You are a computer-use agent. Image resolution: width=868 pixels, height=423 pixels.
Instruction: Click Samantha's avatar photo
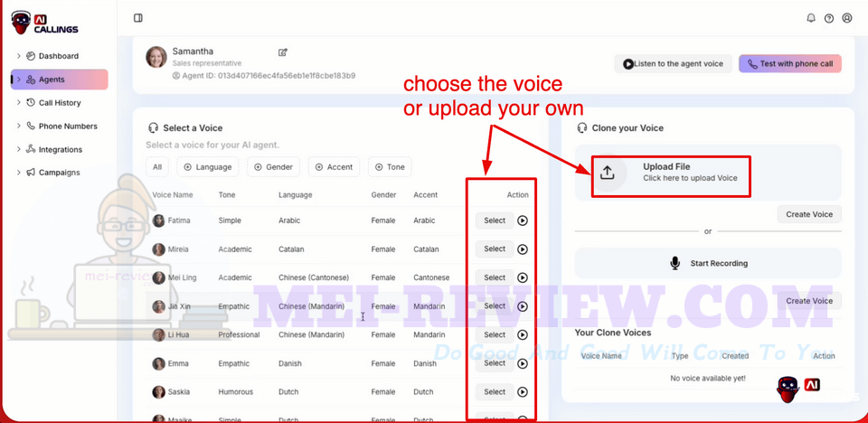coord(156,57)
